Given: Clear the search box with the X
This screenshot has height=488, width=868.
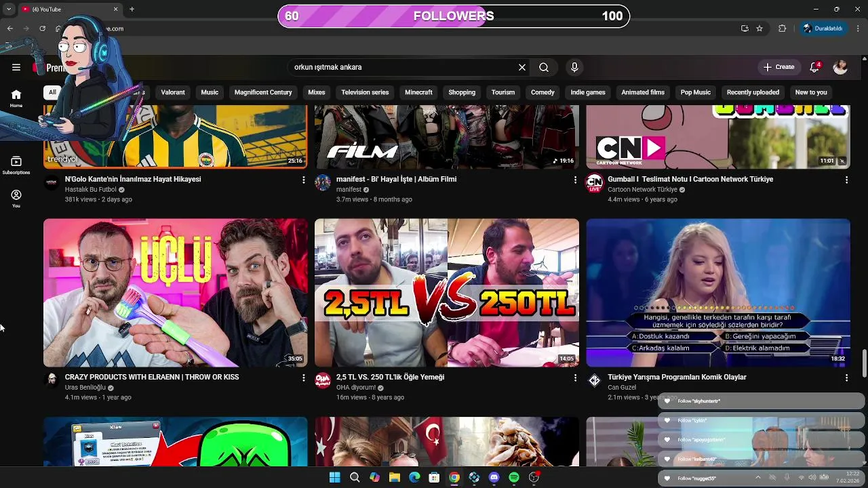Looking at the screenshot, I should [x=522, y=67].
